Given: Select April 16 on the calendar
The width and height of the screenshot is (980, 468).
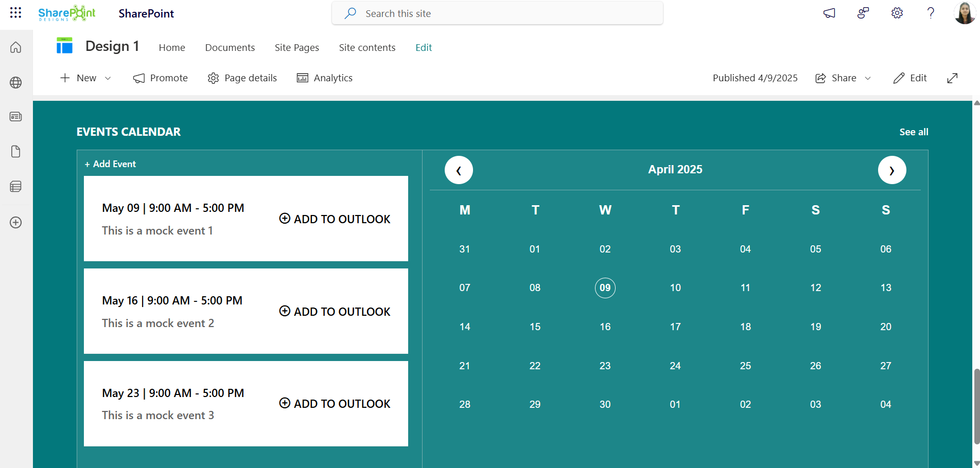Looking at the screenshot, I should point(605,327).
